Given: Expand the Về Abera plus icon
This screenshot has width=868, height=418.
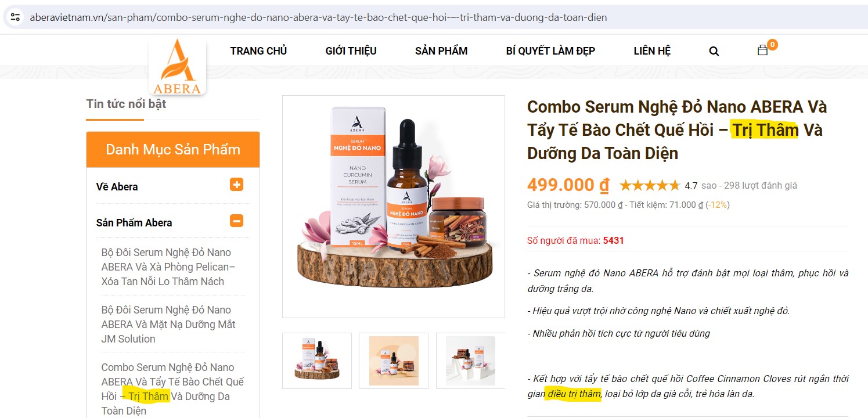Looking at the screenshot, I should point(236,185).
